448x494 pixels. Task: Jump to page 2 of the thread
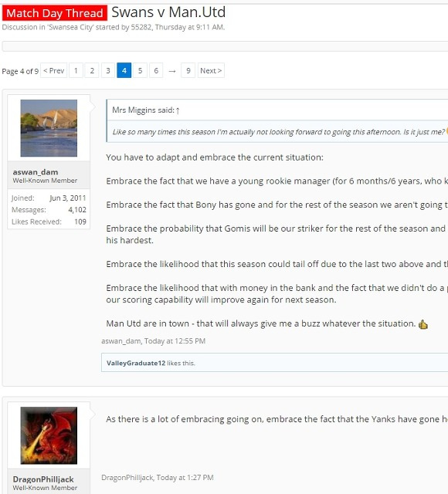[92, 70]
